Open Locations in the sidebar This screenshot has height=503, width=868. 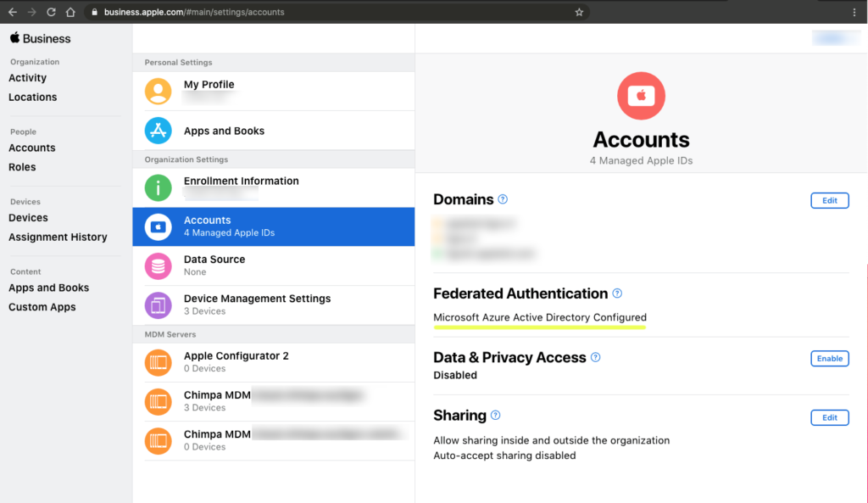click(x=33, y=97)
